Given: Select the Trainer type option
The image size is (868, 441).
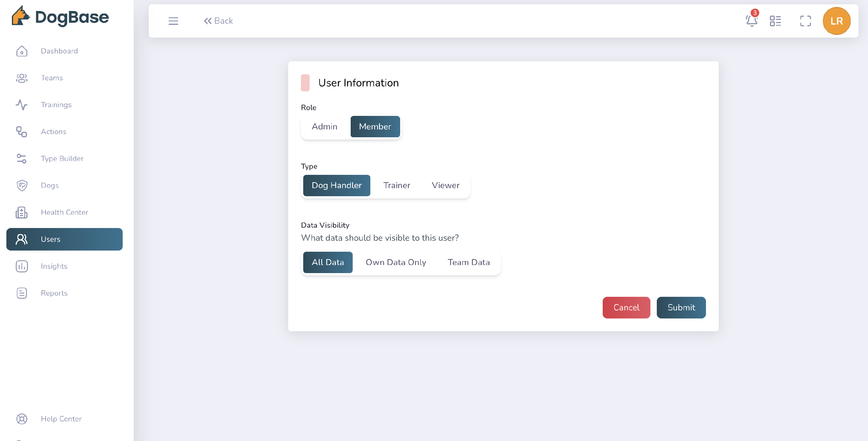Looking at the screenshot, I should pos(396,186).
